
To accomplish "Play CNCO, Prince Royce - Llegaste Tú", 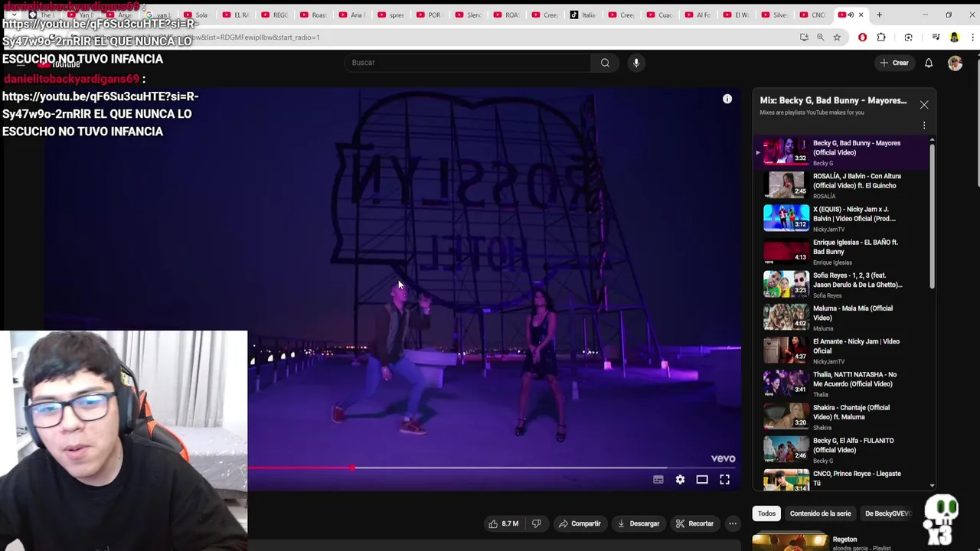I will 842,479.
